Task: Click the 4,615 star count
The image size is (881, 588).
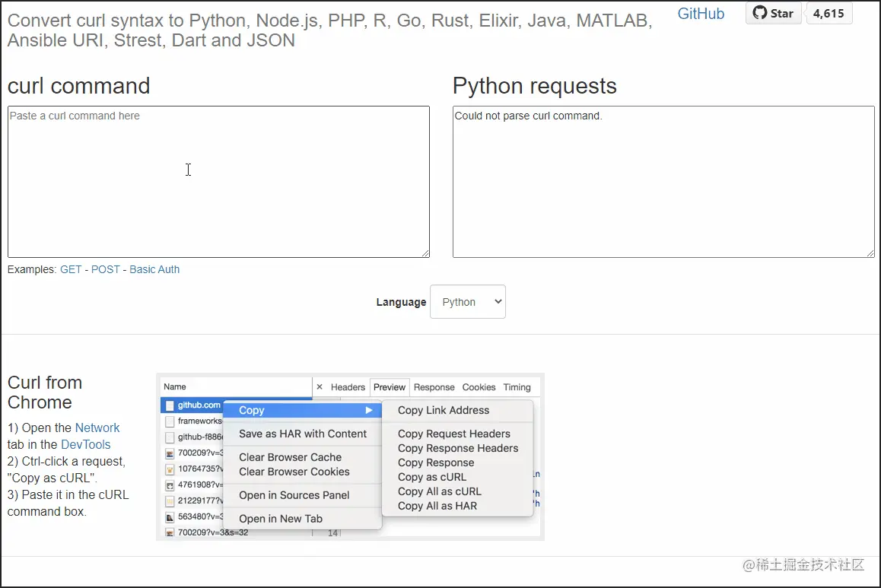Action: (829, 14)
